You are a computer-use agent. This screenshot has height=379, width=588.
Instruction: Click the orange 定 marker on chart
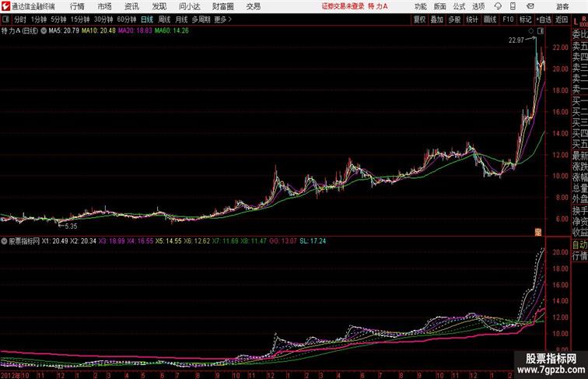[x=537, y=232]
